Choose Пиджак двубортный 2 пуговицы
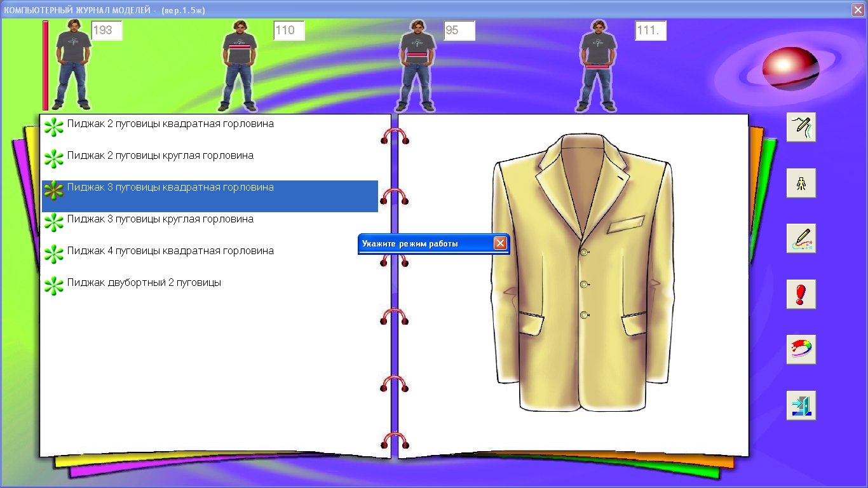Image resolution: width=868 pixels, height=488 pixels. pyautogui.click(x=144, y=283)
